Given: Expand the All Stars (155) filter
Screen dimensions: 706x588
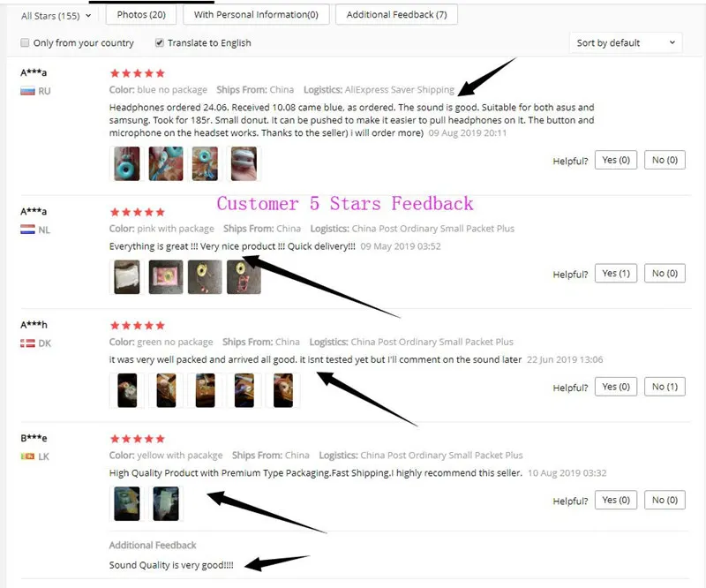Looking at the screenshot, I should [x=56, y=16].
